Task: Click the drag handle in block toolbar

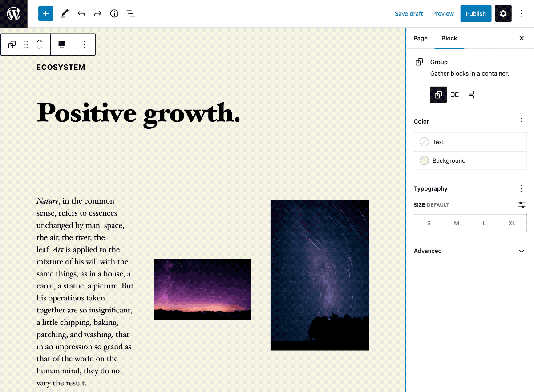Action: (x=26, y=44)
